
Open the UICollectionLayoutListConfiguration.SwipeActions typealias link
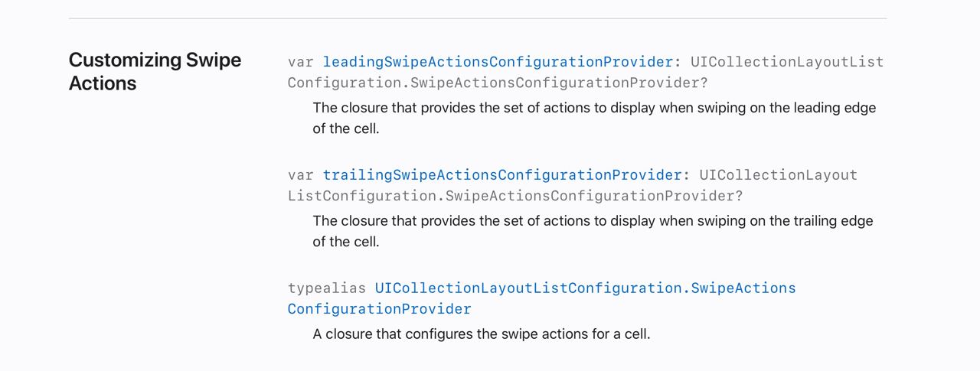(585, 288)
